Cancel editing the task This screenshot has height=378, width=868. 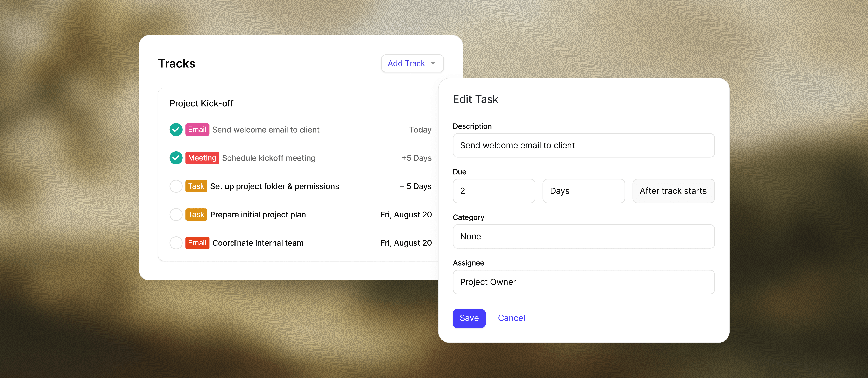pyautogui.click(x=511, y=318)
